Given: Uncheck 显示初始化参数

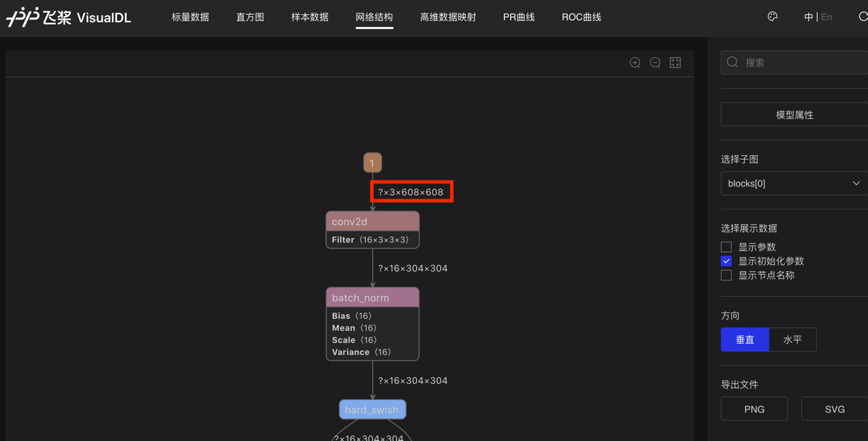Looking at the screenshot, I should 726,260.
